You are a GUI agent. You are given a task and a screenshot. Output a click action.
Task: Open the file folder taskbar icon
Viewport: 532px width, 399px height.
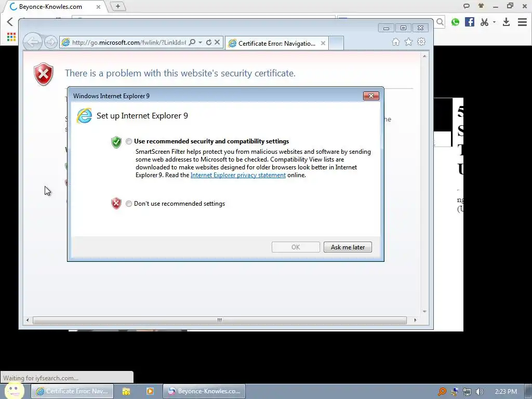point(126,391)
